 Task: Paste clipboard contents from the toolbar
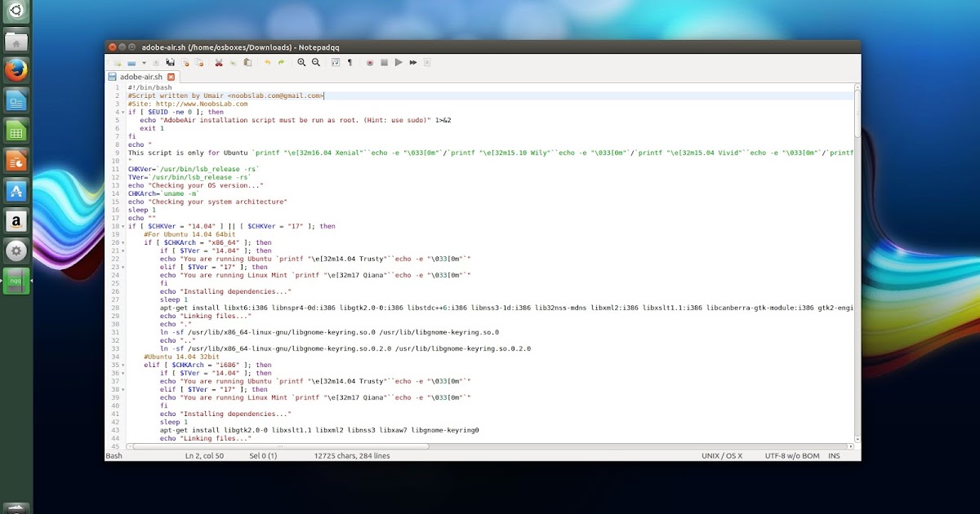248,63
